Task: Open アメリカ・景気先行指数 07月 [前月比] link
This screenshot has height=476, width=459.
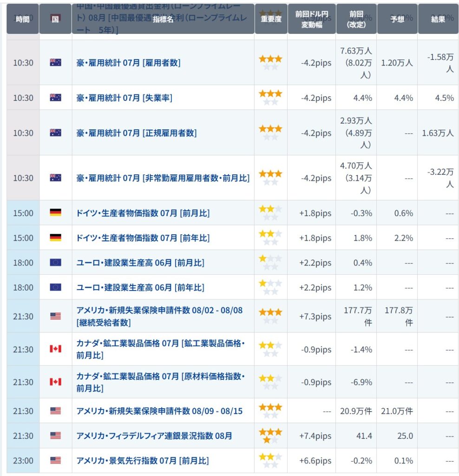Action: 143,461
